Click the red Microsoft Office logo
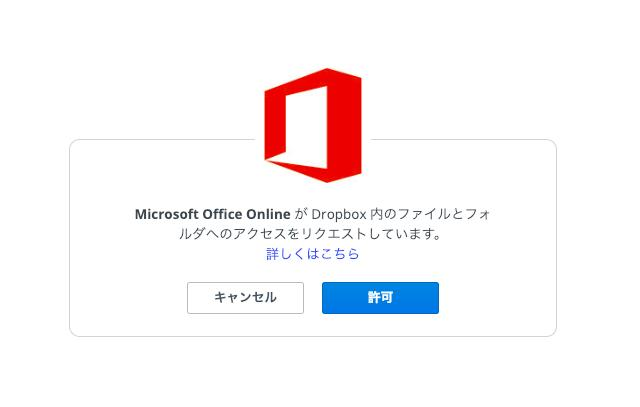 point(313,125)
